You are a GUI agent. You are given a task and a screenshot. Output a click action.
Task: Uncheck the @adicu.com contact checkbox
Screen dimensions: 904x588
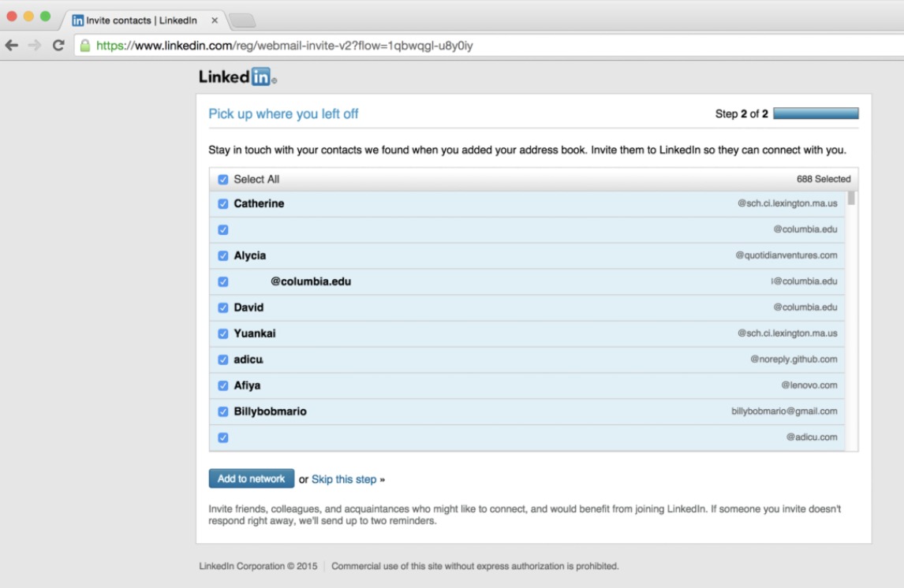click(223, 437)
